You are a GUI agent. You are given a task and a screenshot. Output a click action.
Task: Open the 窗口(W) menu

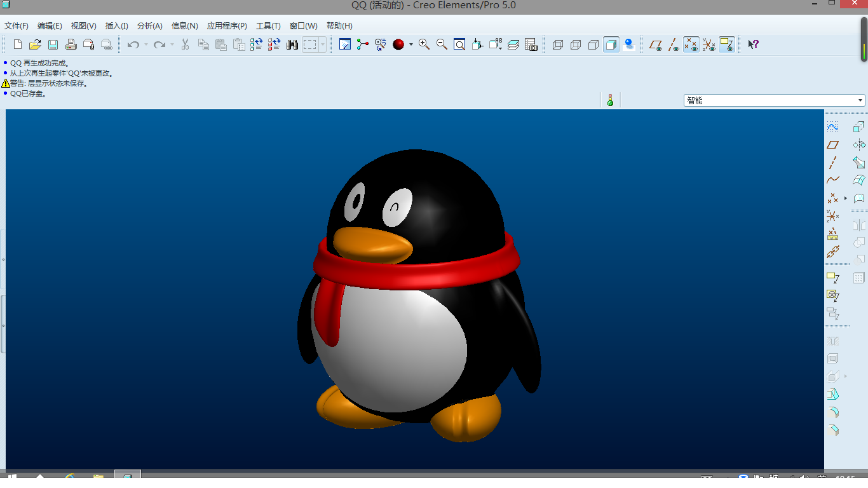point(304,26)
